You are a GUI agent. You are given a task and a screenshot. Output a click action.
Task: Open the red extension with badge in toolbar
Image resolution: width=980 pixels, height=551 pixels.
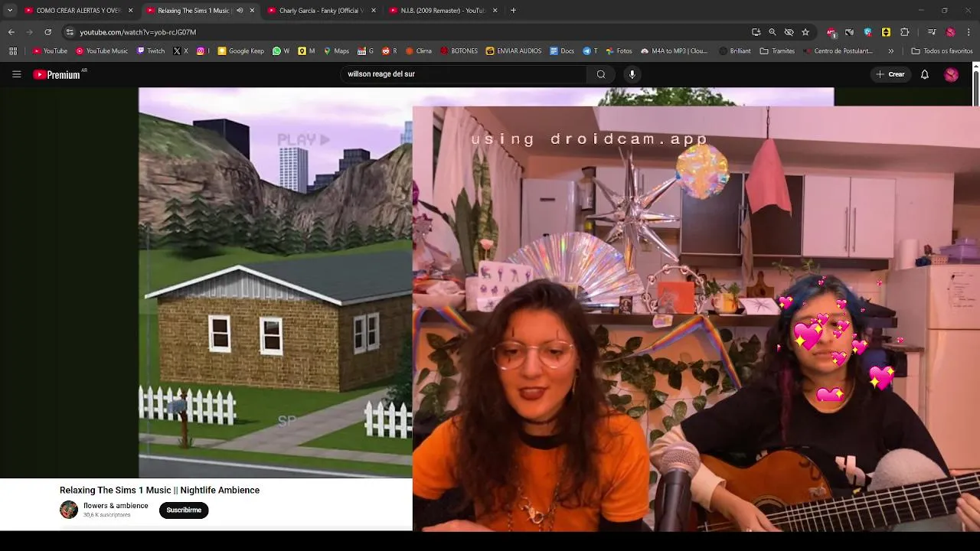[831, 32]
